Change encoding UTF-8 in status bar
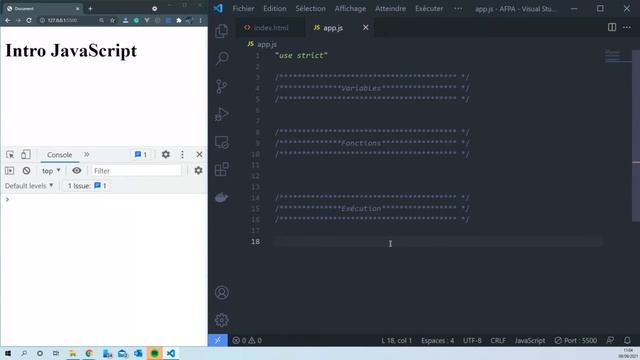The image size is (640, 360). pyautogui.click(x=472, y=340)
